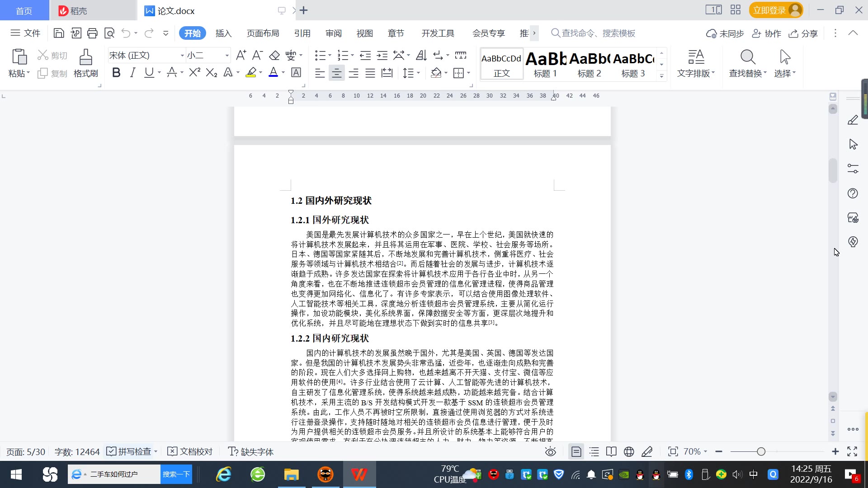The width and height of the screenshot is (868, 488).
Task: Open File Explorer from taskbar
Action: click(292, 474)
